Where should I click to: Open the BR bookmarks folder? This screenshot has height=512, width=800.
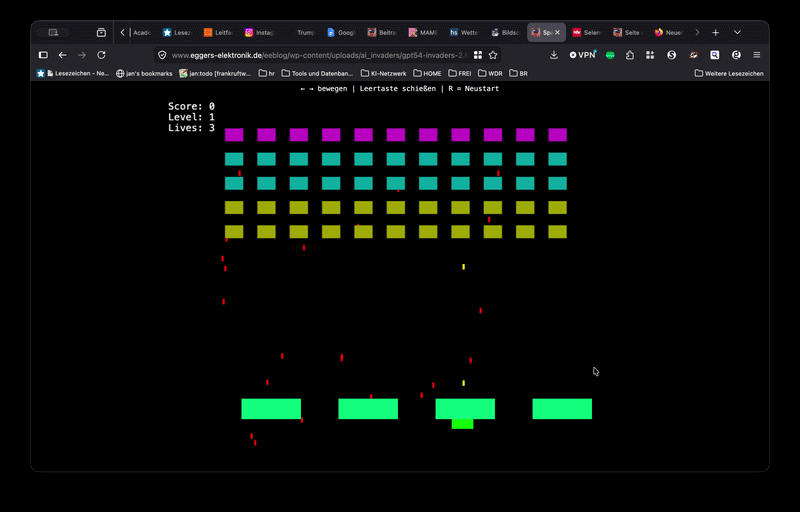518,73
